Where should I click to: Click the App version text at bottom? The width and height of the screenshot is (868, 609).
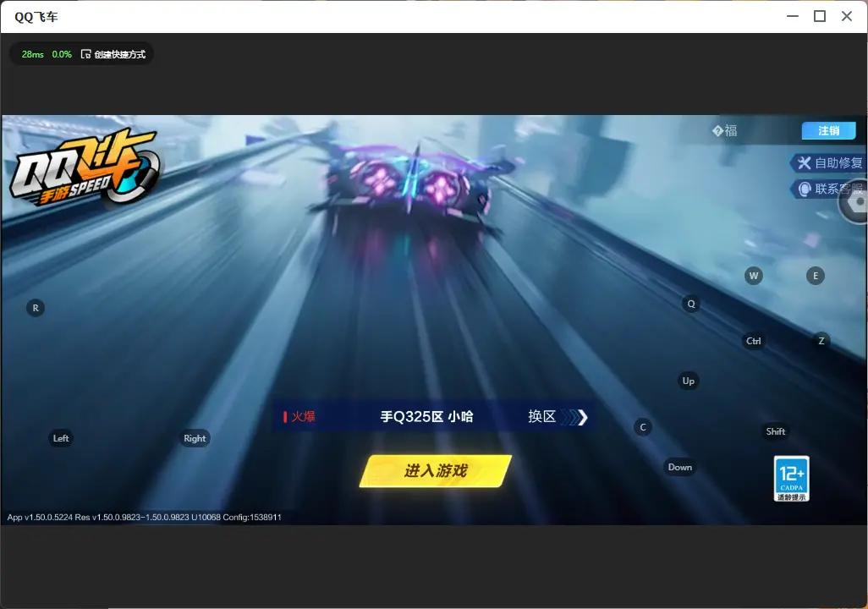pyautogui.click(x=144, y=517)
